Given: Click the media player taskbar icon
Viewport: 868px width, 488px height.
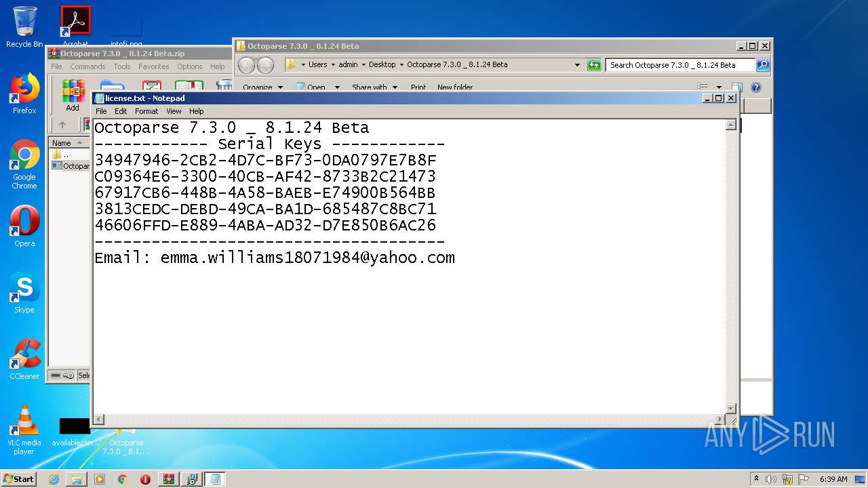Looking at the screenshot, I should [x=100, y=479].
